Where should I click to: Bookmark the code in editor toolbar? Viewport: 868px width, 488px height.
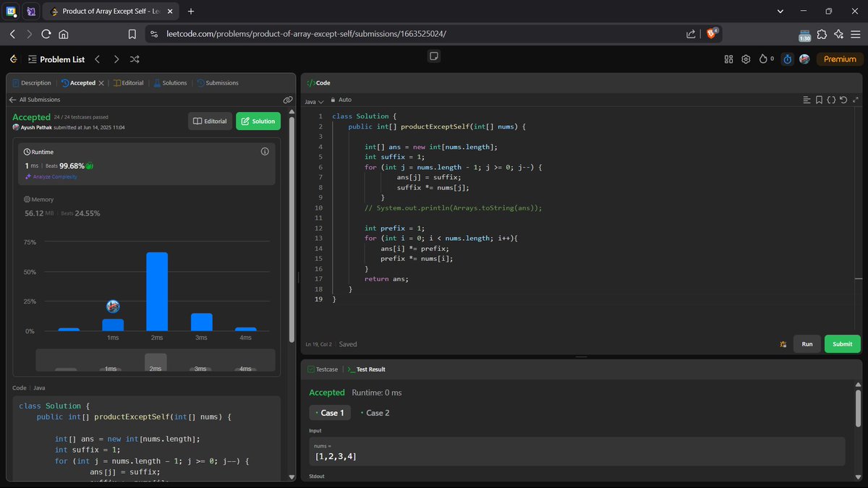coord(819,100)
